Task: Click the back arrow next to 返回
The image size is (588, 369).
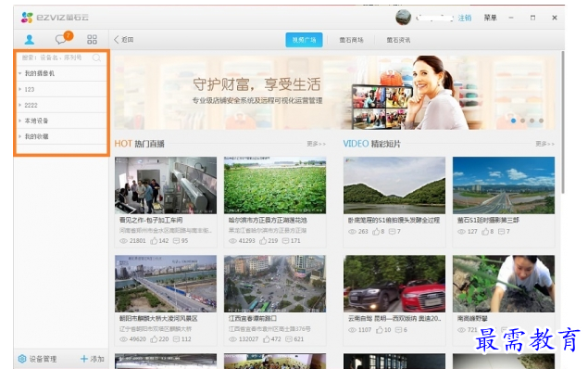Action: point(117,40)
